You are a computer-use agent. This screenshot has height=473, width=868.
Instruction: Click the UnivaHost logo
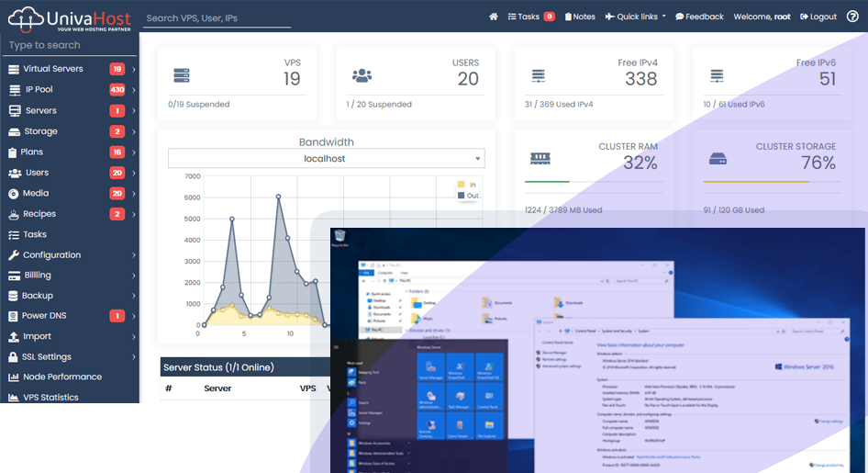click(x=70, y=19)
